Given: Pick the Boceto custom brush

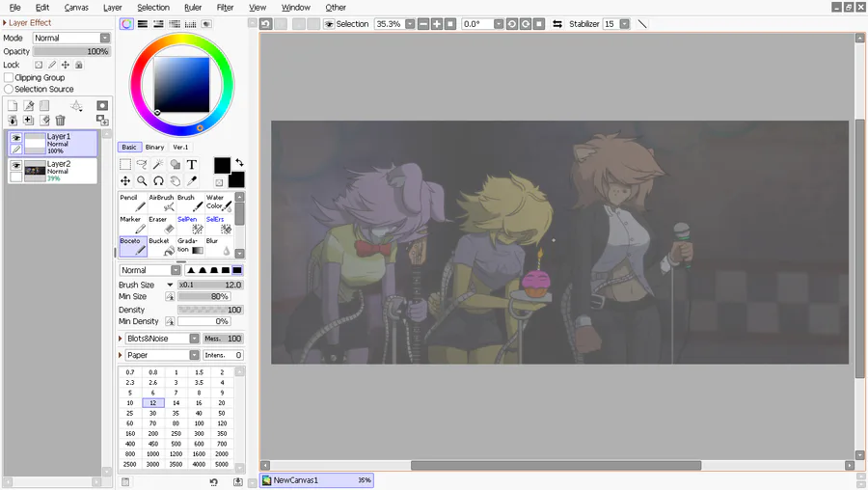Looking at the screenshot, I should point(133,246).
